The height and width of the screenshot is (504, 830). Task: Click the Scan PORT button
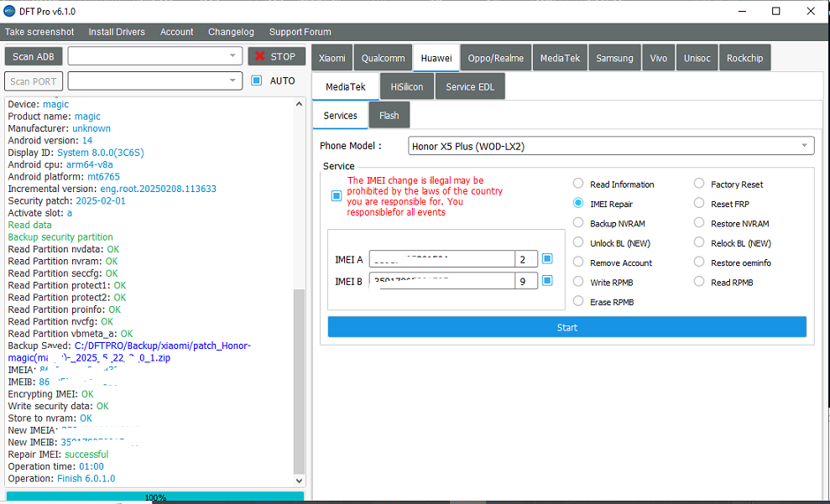coord(34,81)
